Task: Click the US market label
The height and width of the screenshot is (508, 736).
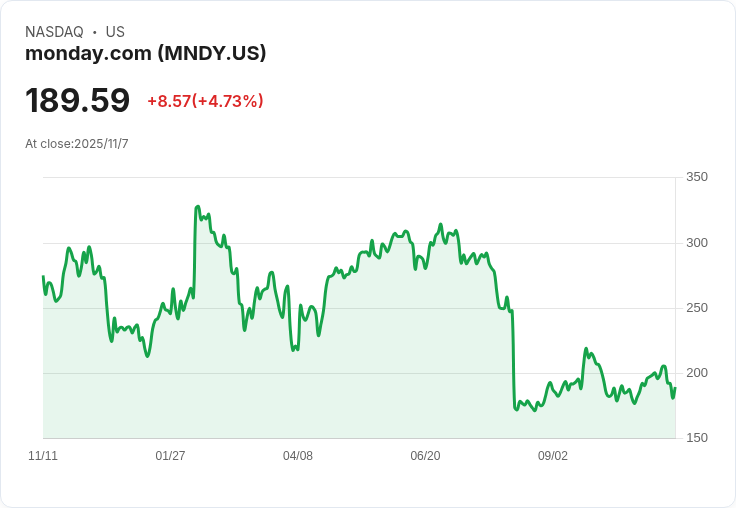Action: coord(115,32)
